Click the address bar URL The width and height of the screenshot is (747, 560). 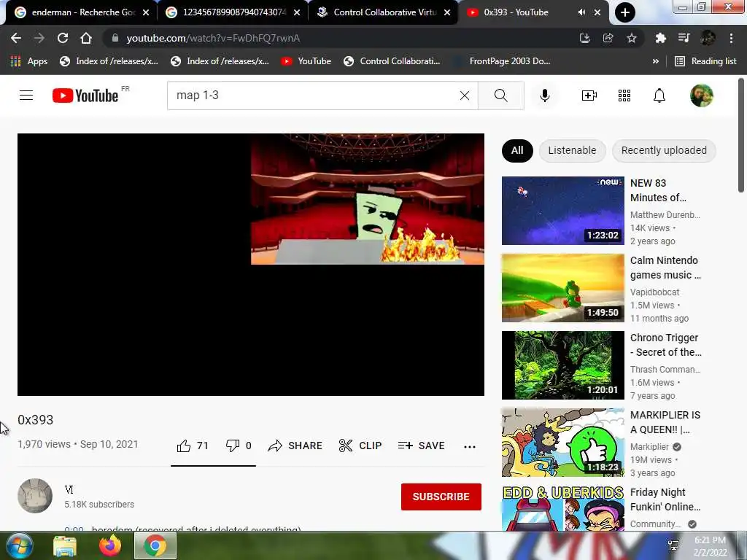(213, 38)
